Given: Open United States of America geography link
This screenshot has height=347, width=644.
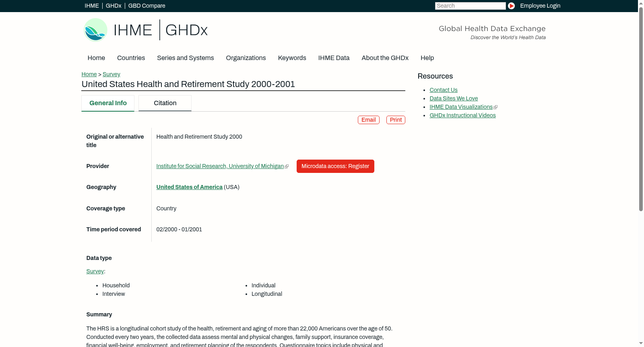Looking at the screenshot, I should click(x=190, y=187).
